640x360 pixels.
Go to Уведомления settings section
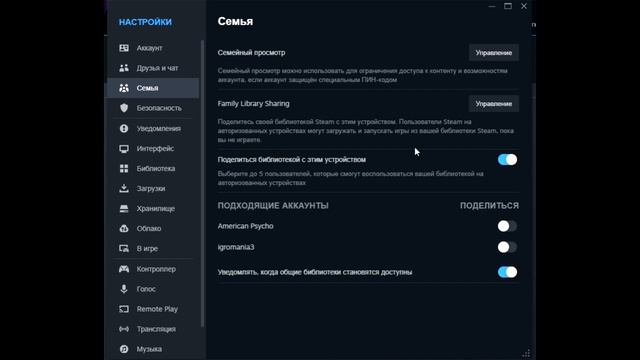pos(159,128)
